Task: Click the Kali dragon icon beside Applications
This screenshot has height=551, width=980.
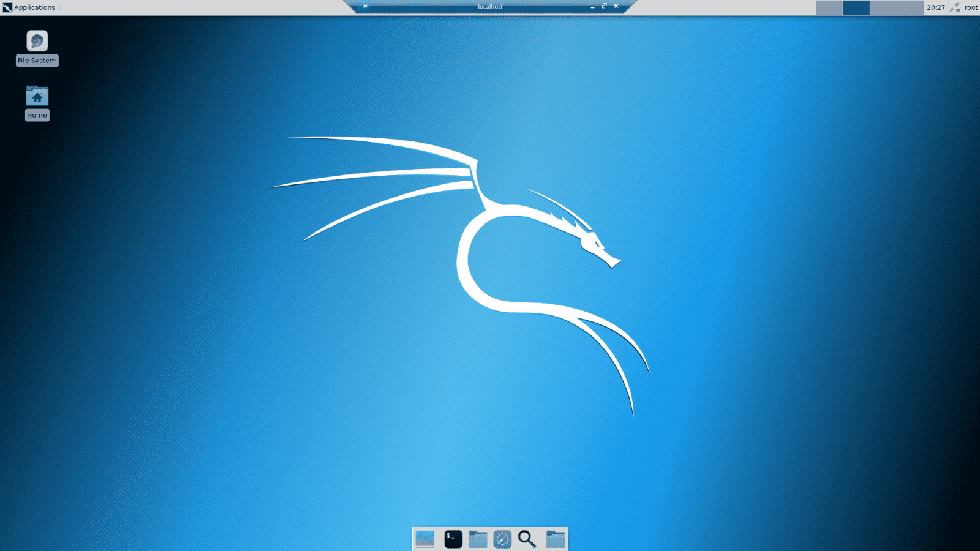Action: [x=7, y=7]
